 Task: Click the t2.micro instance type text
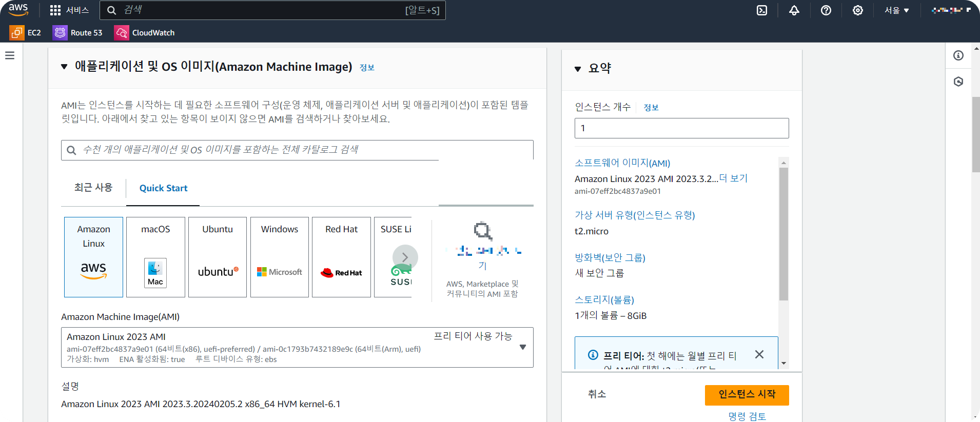click(592, 231)
